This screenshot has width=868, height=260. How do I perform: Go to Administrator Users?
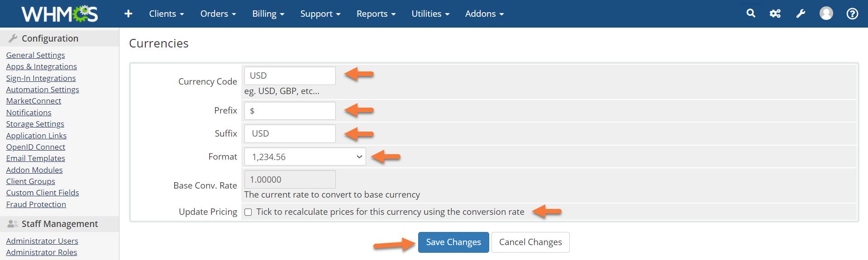click(x=42, y=241)
